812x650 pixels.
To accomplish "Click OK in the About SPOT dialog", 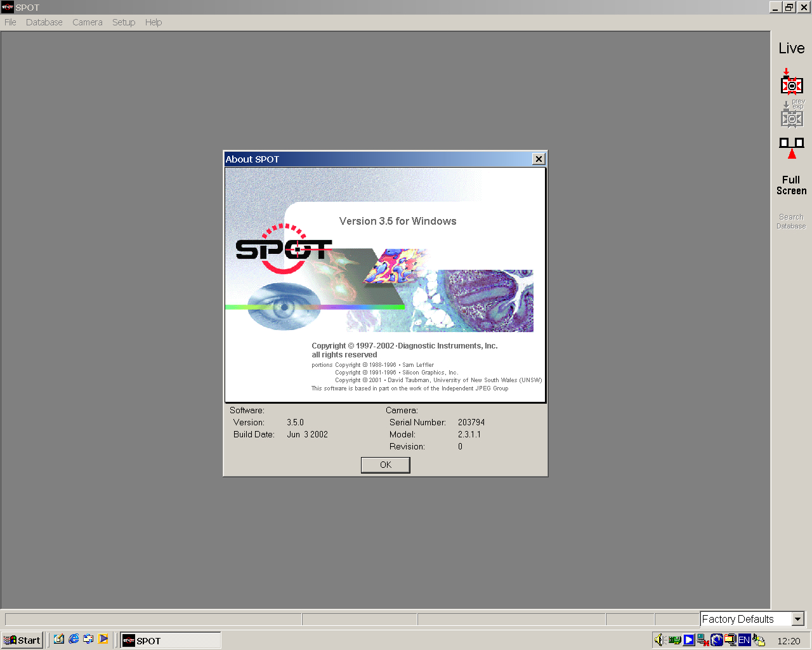I will coord(386,465).
